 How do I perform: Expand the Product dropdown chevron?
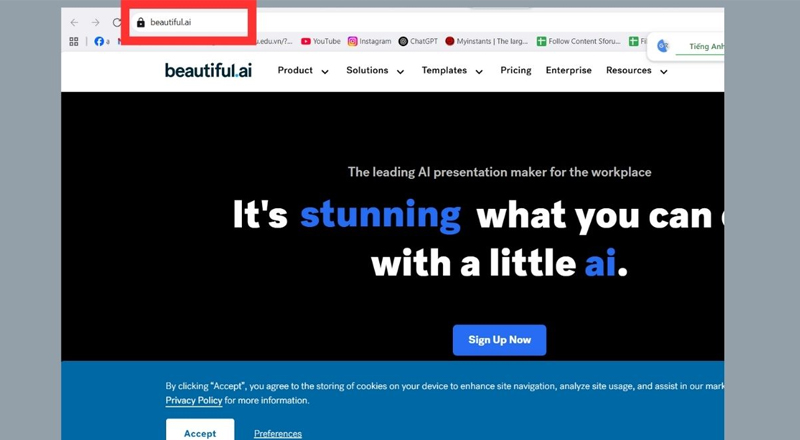(x=325, y=72)
